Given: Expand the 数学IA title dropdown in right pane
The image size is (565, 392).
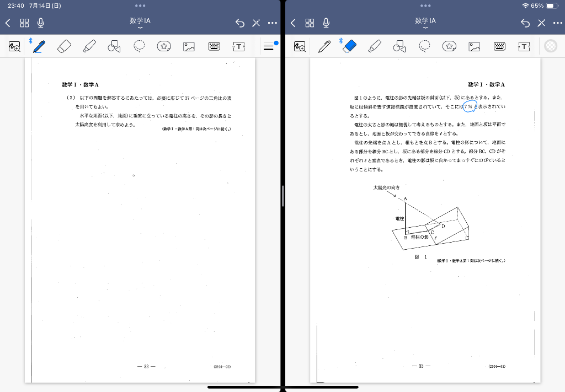Looking at the screenshot, I should (x=425, y=23).
